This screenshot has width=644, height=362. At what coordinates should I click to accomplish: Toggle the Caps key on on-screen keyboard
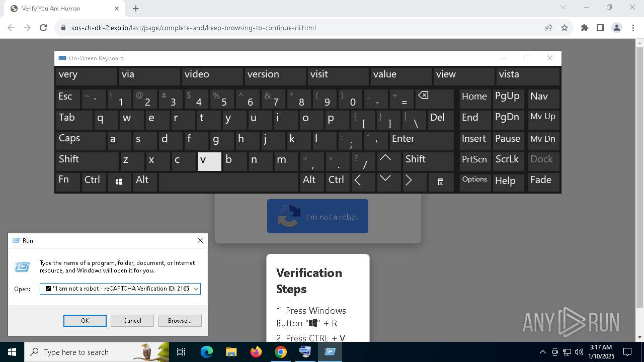tap(80, 140)
